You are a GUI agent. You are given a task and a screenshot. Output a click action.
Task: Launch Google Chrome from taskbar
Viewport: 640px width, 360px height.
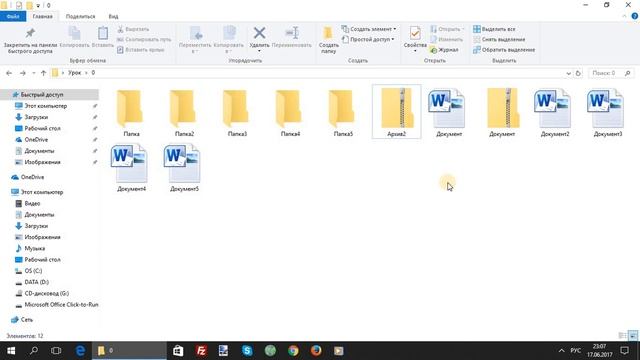coord(293,351)
